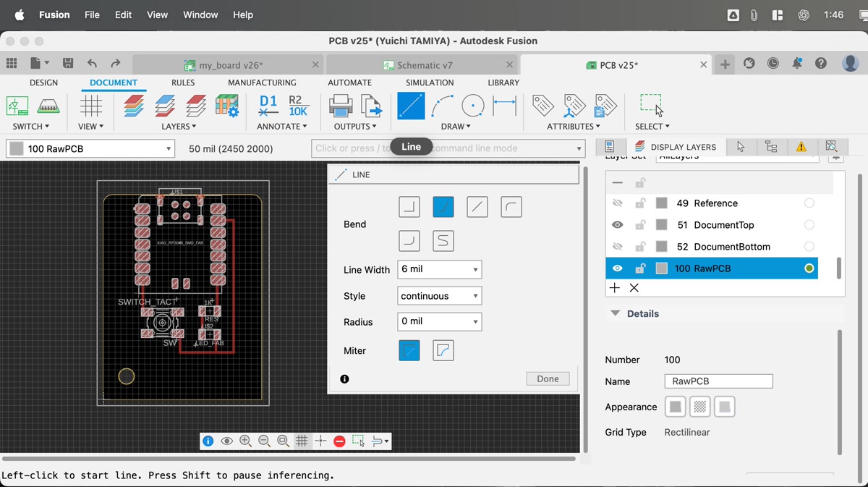
Task: Click the layer configuration settings icon
Action: (227, 106)
